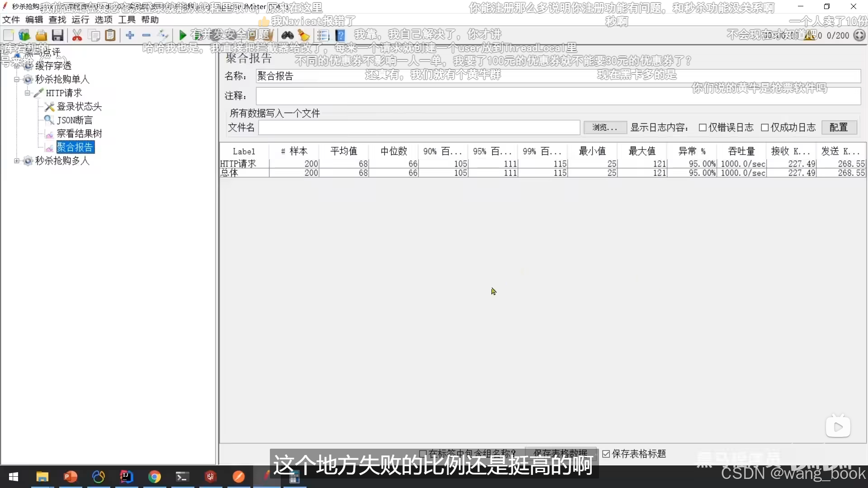Select the 总体 total row in table
Screen dimensions: 868x488
542,173
